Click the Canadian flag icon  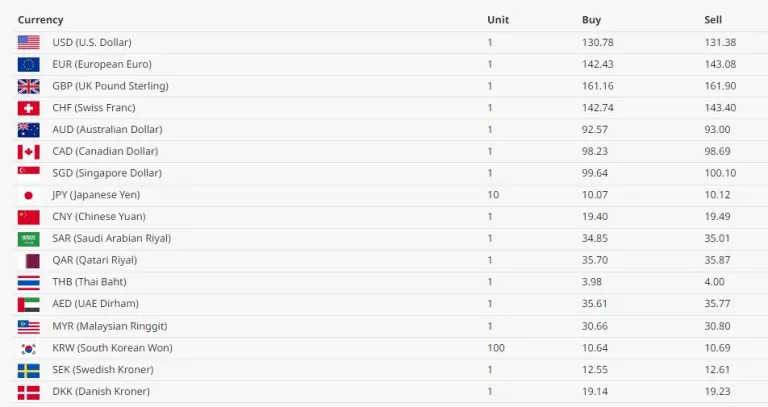coord(28,152)
